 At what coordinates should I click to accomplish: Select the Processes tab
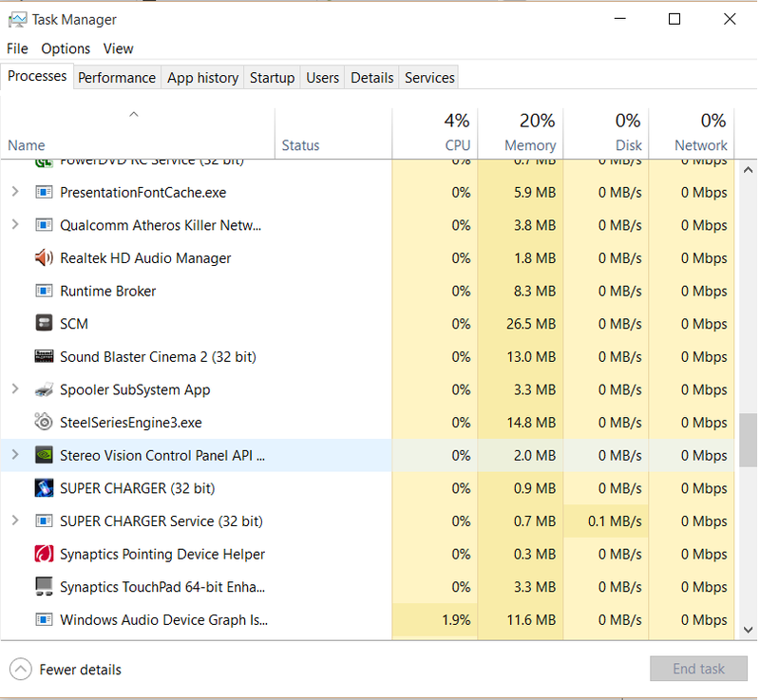tap(37, 77)
